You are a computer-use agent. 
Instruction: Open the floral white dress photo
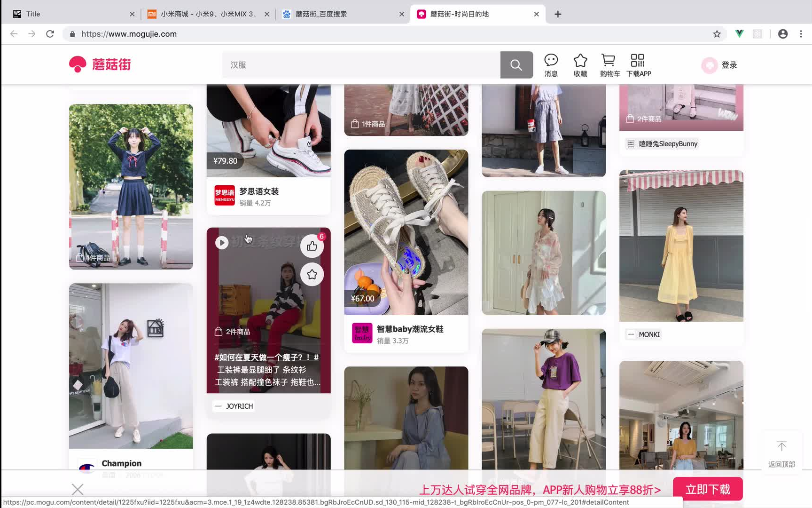[544, 253]
